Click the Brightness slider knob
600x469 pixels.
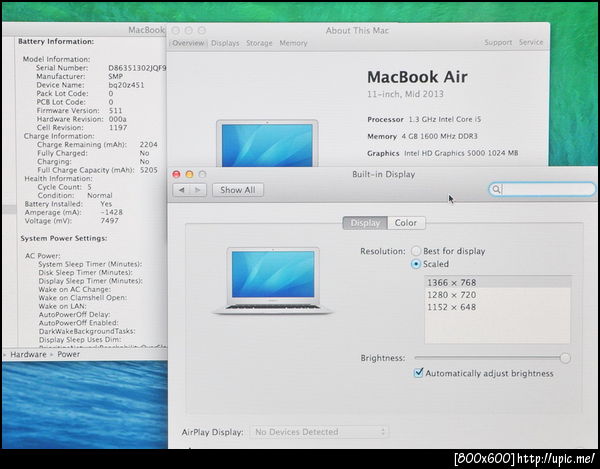565,358
